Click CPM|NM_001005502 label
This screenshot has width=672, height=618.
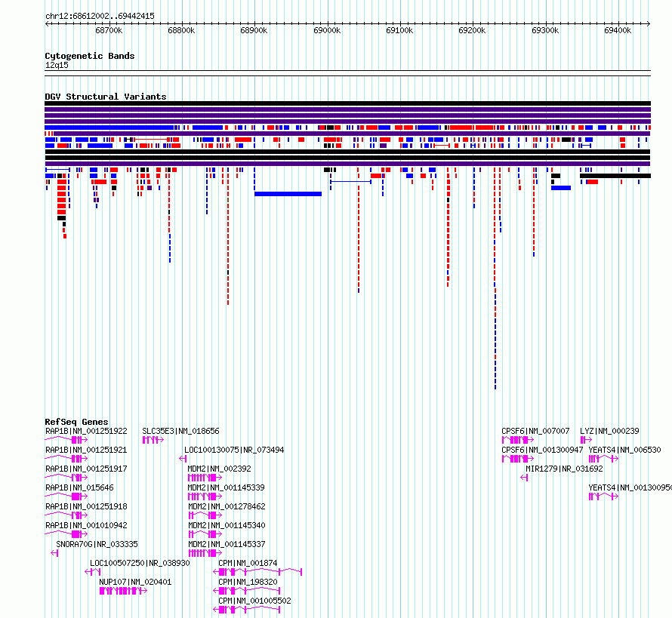[254, 601]
